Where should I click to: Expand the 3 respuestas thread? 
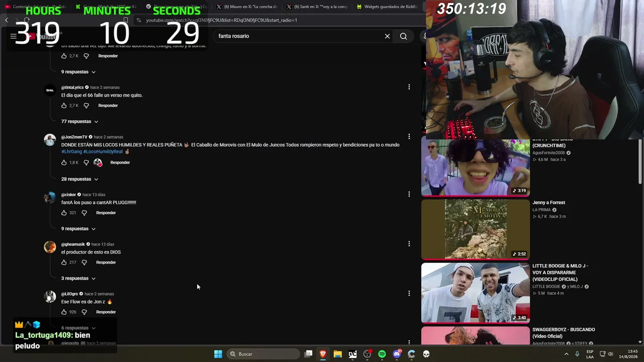(78, 278)
